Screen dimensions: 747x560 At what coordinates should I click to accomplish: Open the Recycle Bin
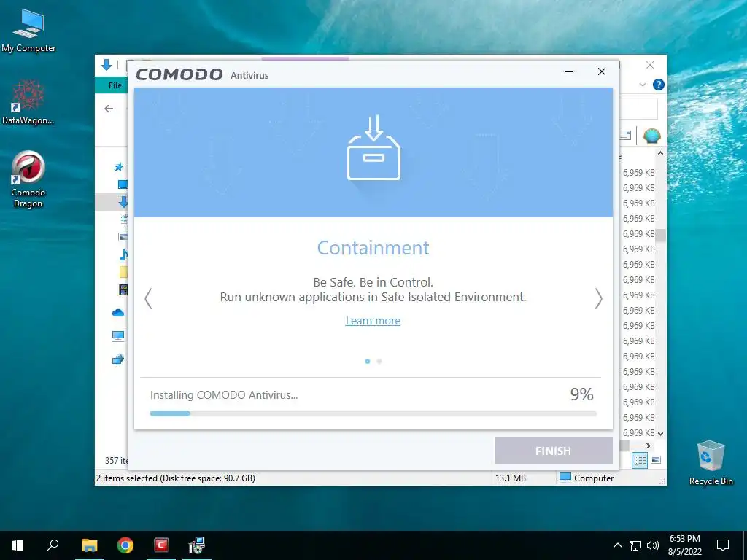click(x=711, y=463)
